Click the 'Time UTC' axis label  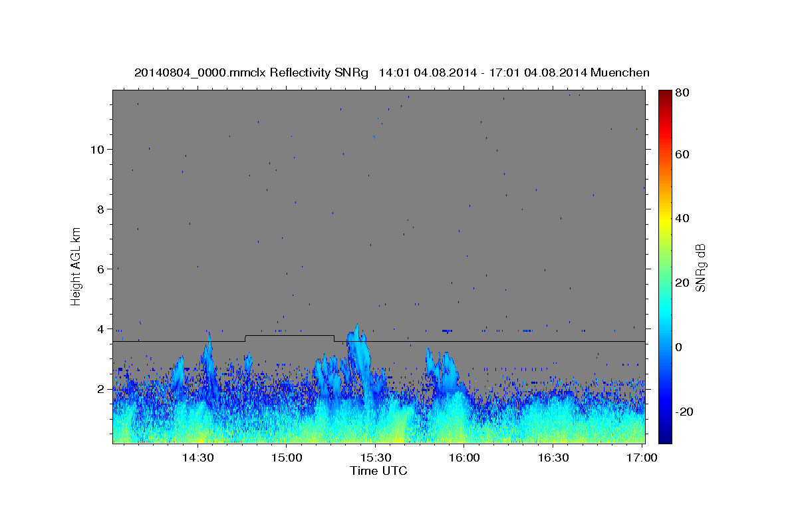tap(378, 471)
